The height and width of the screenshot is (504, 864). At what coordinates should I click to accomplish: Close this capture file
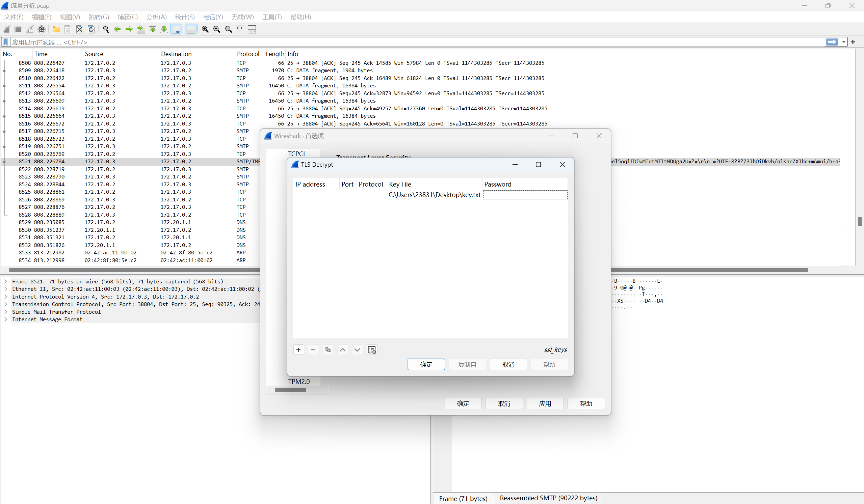80,29
